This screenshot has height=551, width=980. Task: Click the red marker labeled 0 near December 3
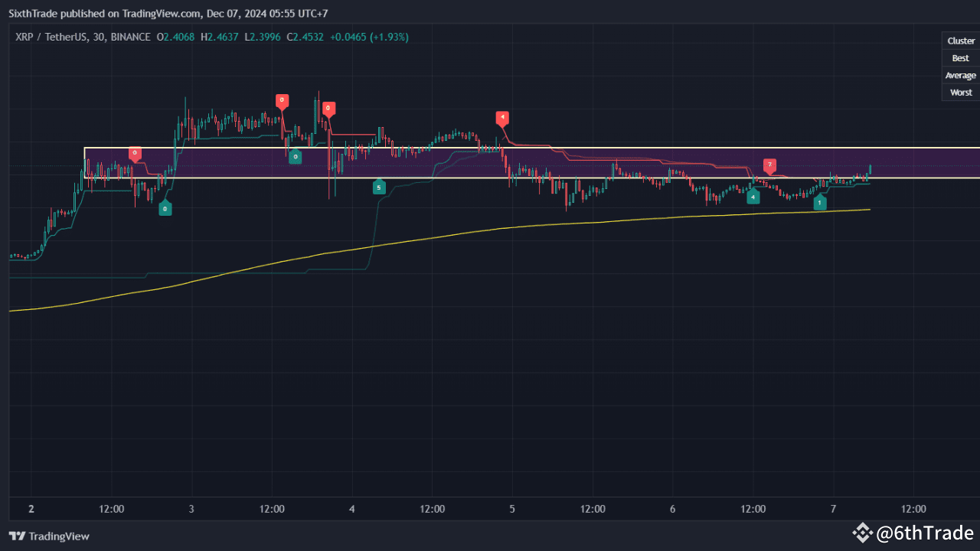(135, 154)
